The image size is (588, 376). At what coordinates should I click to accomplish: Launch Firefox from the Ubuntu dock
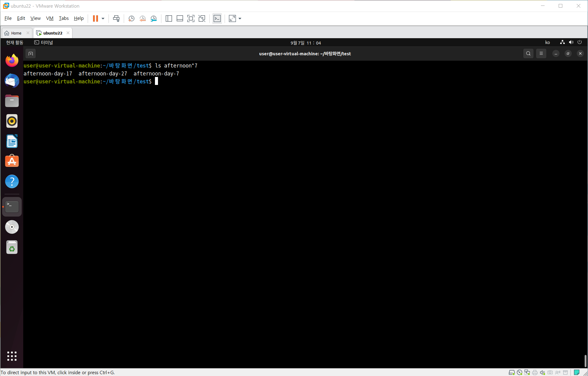click(12, 60)
